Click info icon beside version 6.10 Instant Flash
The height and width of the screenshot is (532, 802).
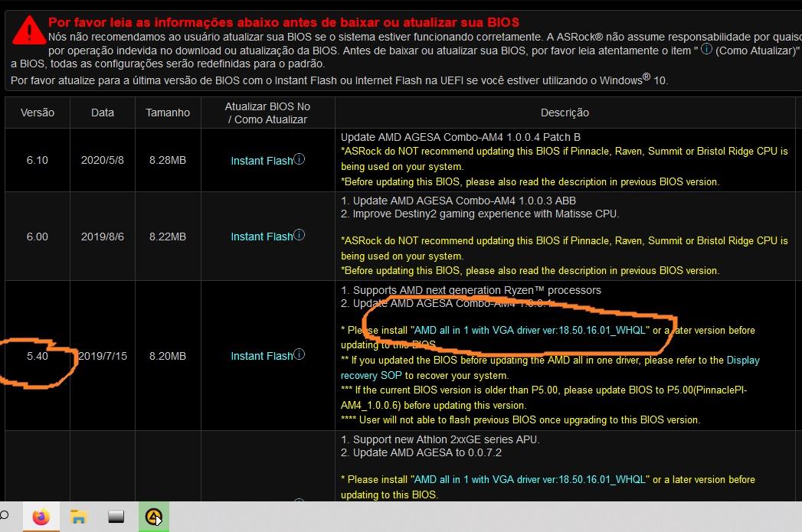[300, 159]
